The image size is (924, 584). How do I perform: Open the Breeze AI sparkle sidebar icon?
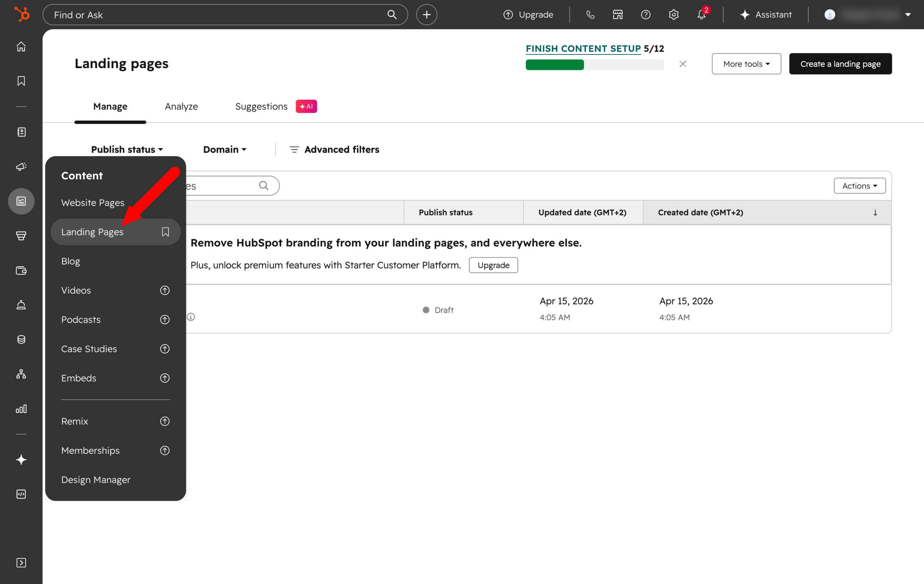[x=21, y=460]
